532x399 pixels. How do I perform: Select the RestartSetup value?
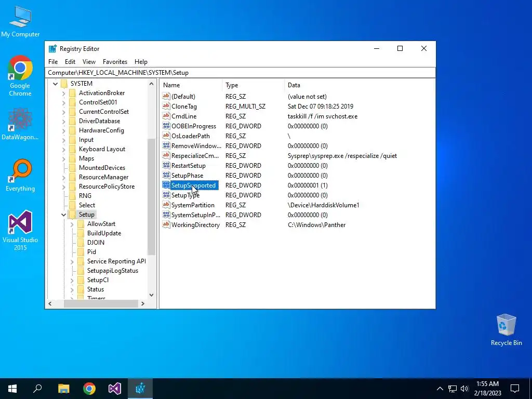[188, 166]
